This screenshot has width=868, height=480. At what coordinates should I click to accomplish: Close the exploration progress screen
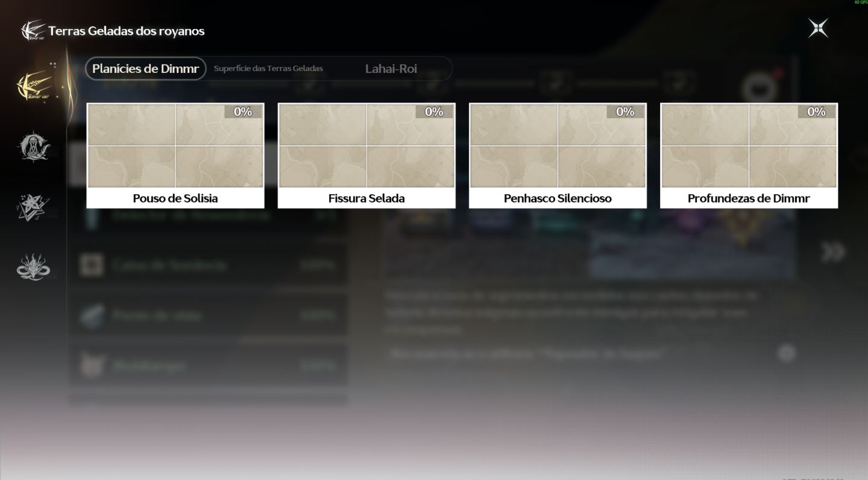818,28
